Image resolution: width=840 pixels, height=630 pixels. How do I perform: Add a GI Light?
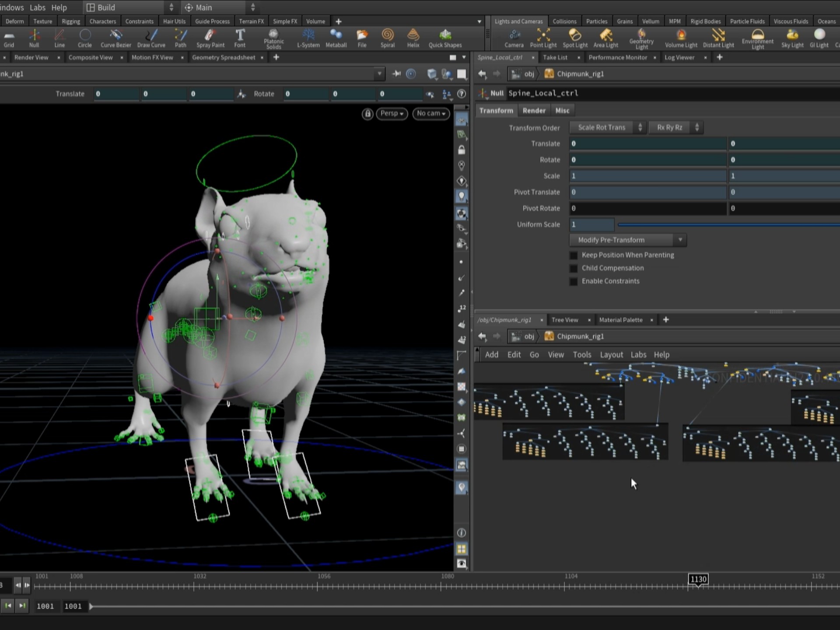[819, 38]
